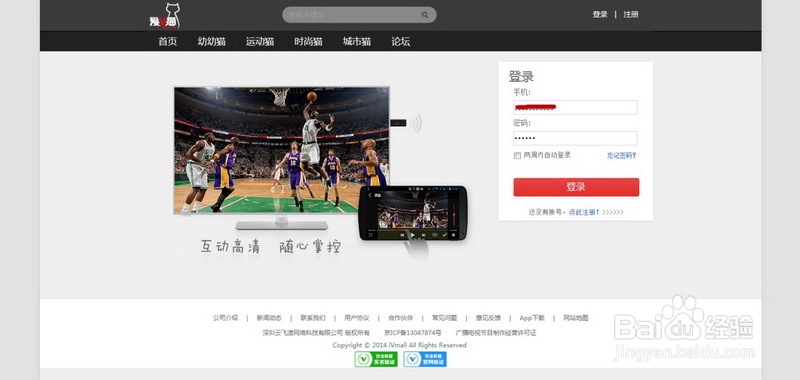Focus the header search keyword field

[359, 15]
